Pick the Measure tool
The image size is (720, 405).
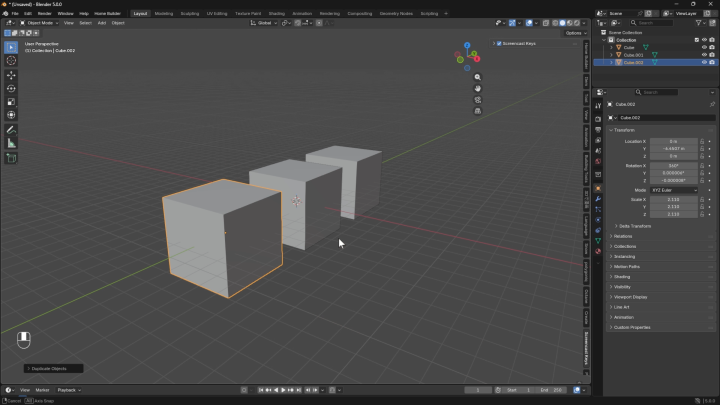click(11, 144)
